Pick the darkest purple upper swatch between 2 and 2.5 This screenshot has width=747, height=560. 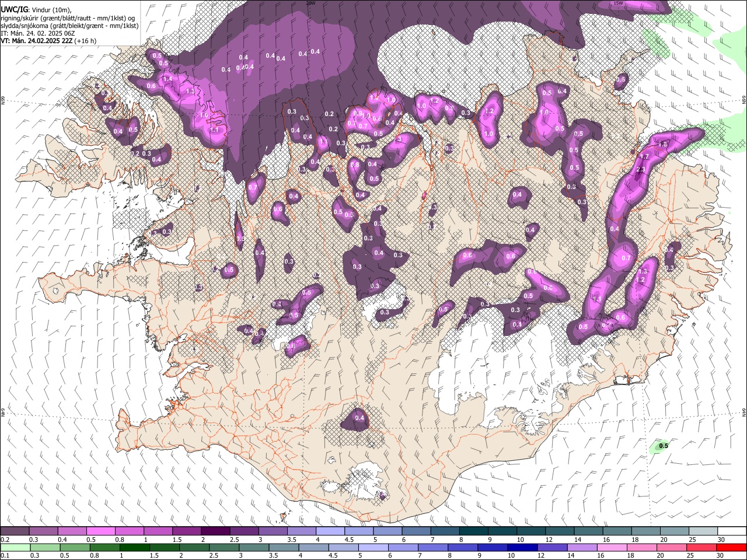click(215, 531)
